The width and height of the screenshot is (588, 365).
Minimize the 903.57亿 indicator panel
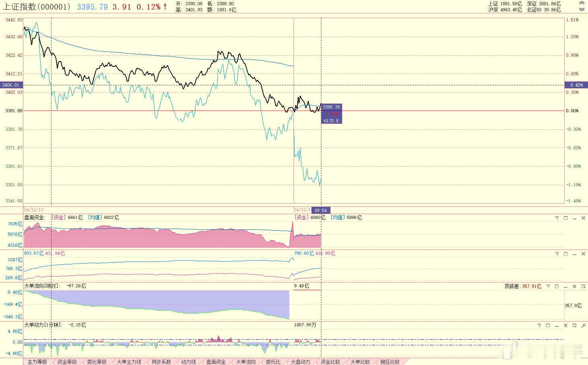click(574, 254)
